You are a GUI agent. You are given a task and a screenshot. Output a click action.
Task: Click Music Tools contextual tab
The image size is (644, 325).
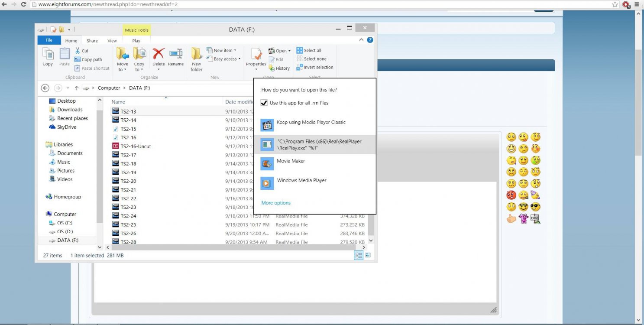click(x=137, y=30)
